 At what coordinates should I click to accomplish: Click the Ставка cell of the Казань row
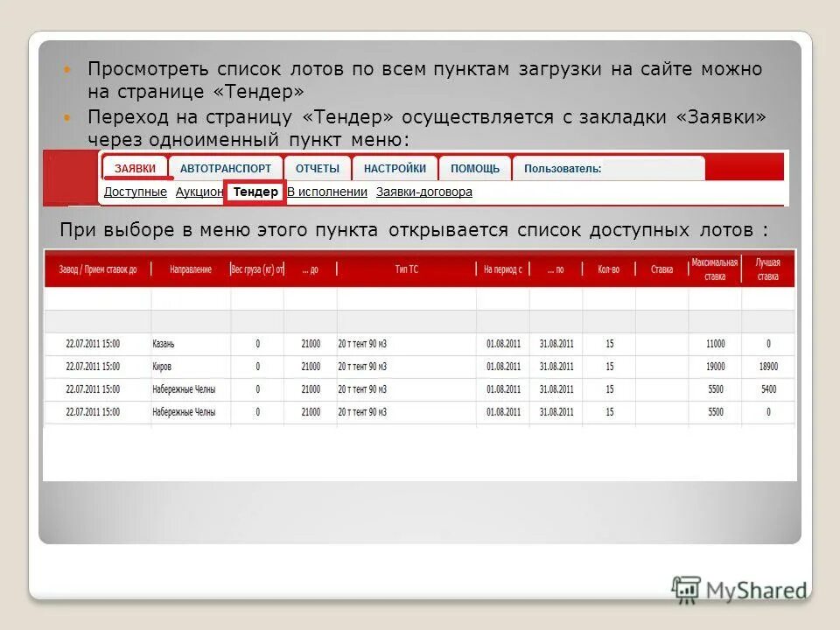[x=663, y=343]
